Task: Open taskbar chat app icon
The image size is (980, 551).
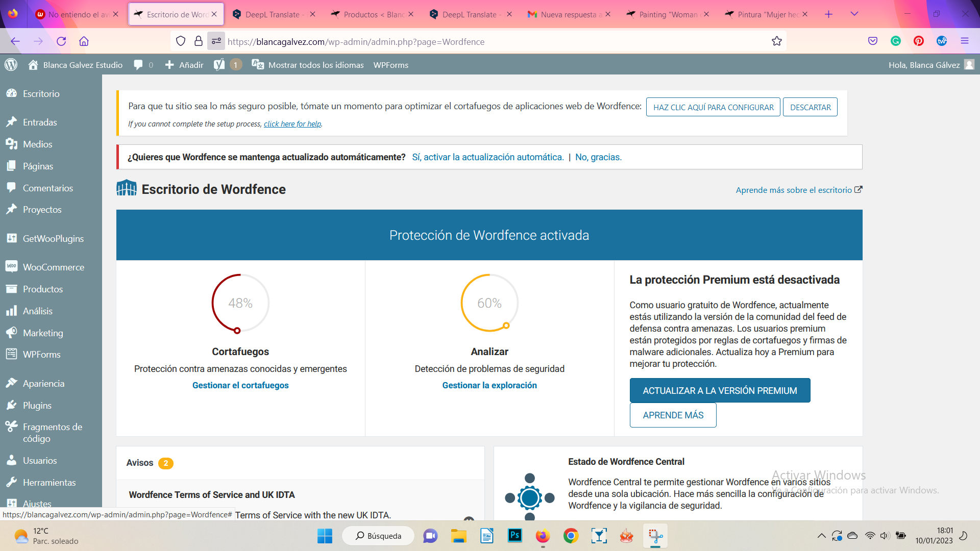Action: pyautogui.click(x=430, y=536)
